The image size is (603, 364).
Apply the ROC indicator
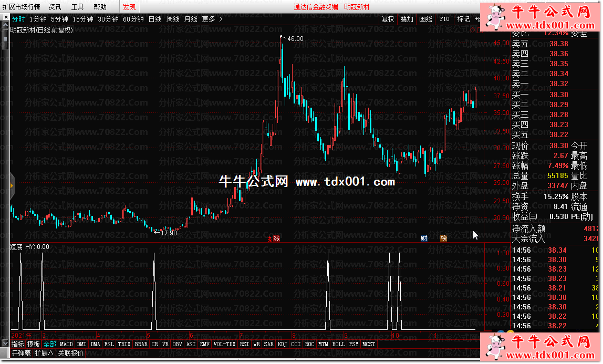click(x=309, y=344)
